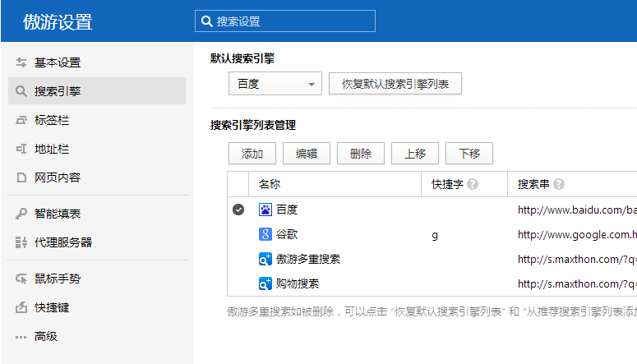Click the google.com search string URL
The image size is (637, 364).
click(x=577, y=234)
